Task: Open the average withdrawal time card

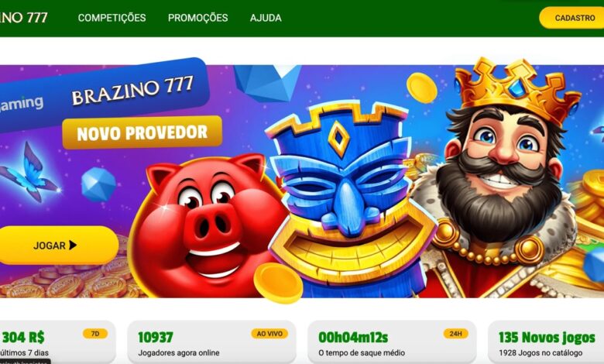Action: (392, 342)
